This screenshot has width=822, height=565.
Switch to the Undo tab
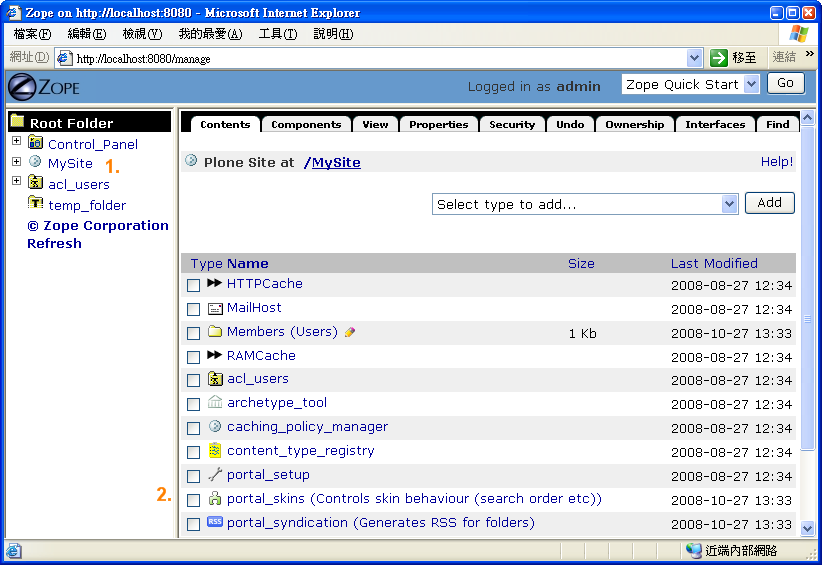[x=570, y=125]
